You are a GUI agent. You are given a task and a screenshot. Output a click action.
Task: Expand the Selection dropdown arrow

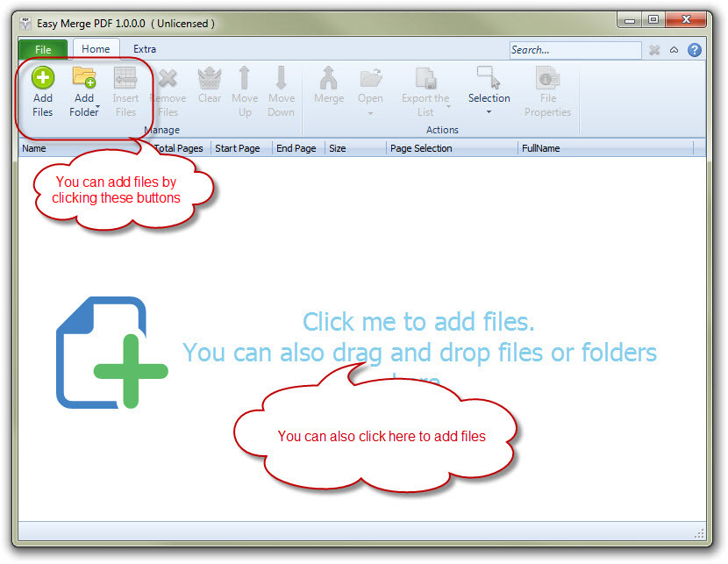(489, 112)
